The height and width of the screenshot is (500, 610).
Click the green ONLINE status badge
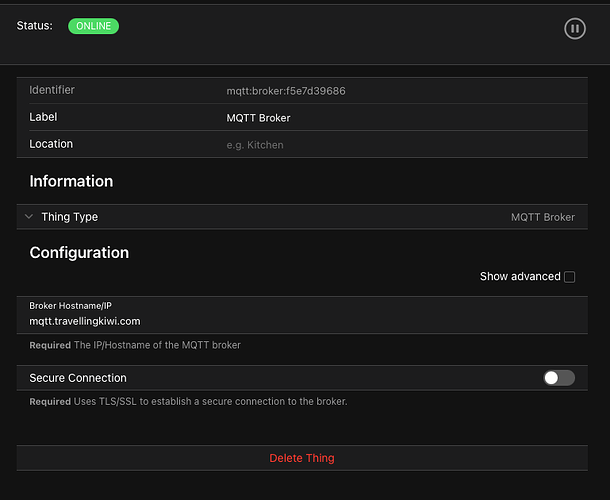click(93, 26)
